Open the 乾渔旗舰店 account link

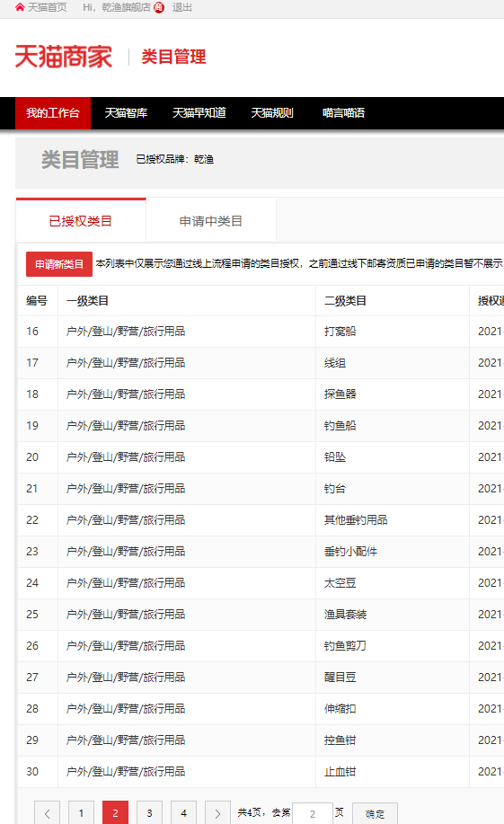tap(126, 7)
